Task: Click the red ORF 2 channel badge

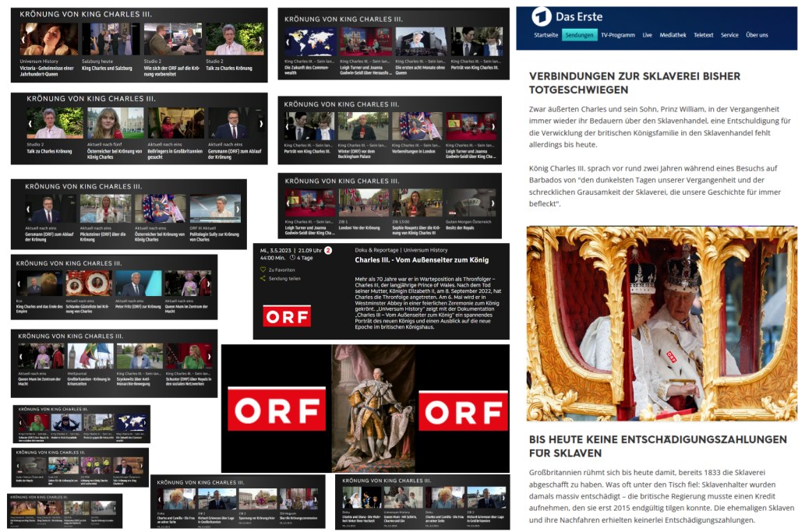Action: click(328, 250)
